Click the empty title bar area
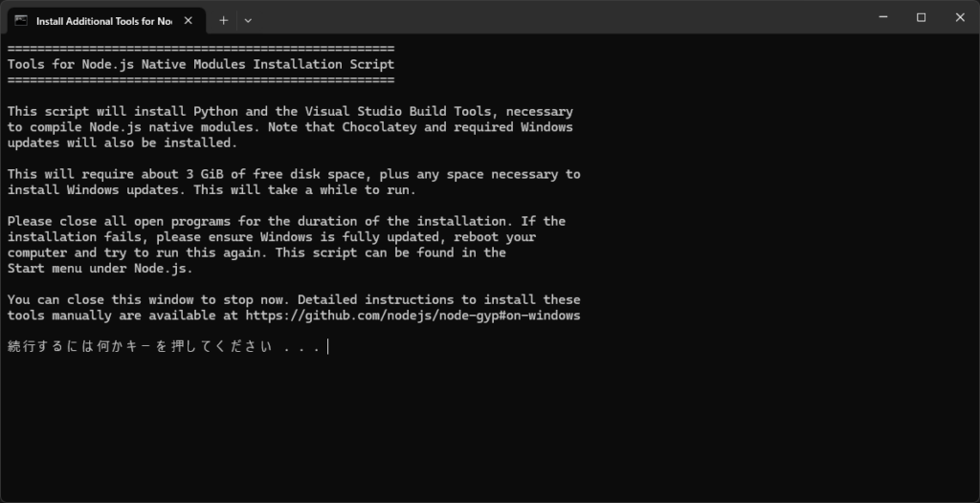The height and width of the screenshot is (503, 980). [x=556, y=17]
